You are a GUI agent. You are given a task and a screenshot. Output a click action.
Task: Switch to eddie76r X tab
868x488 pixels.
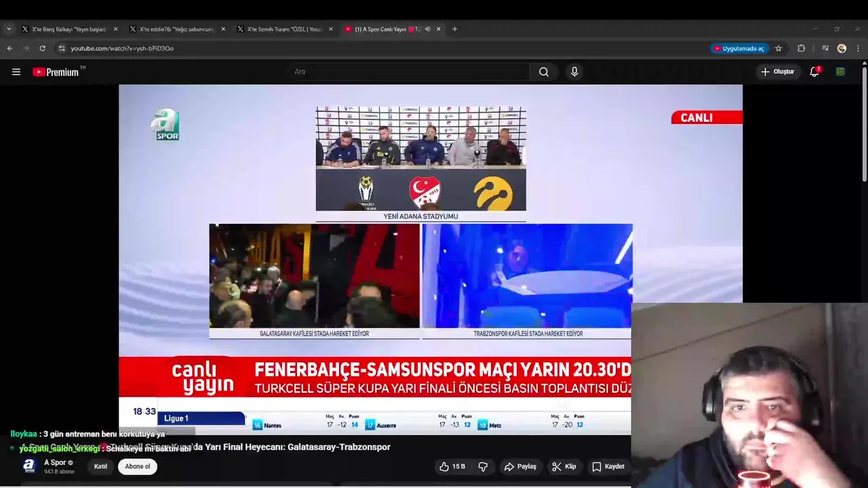pos(177,29)
